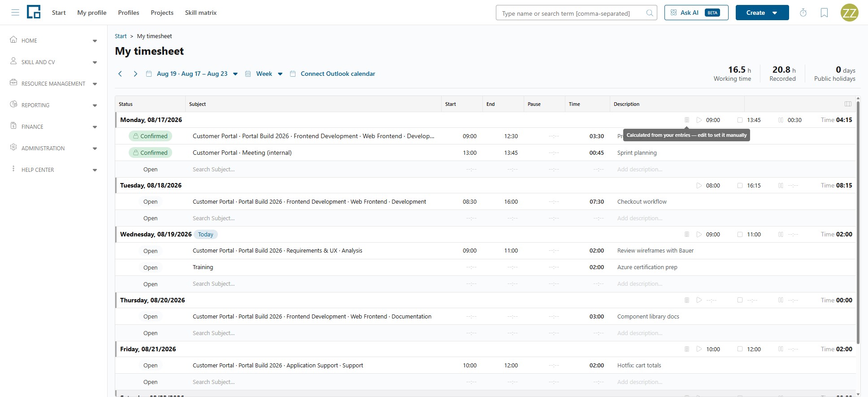This screenshot has width=868, height=397.
Task: Expand RESOURCE MANAGEMENT sidebar section
Action: click(x=54, y=83)
